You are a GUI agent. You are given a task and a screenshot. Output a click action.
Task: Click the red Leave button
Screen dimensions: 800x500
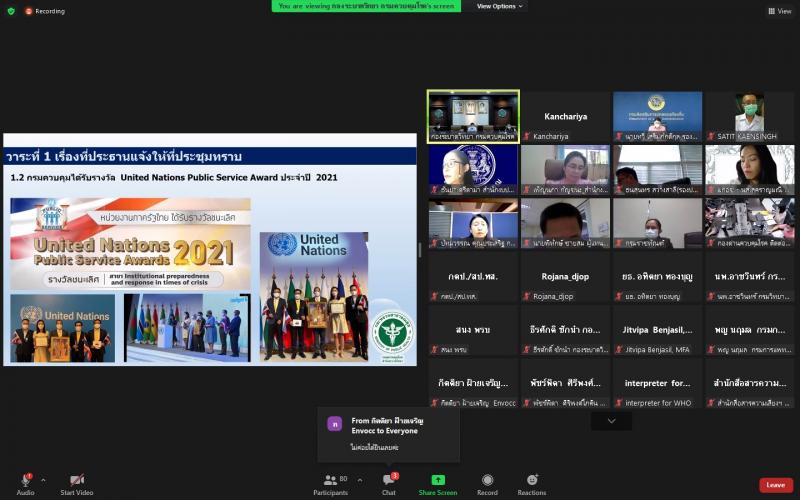tap(776, 485)
